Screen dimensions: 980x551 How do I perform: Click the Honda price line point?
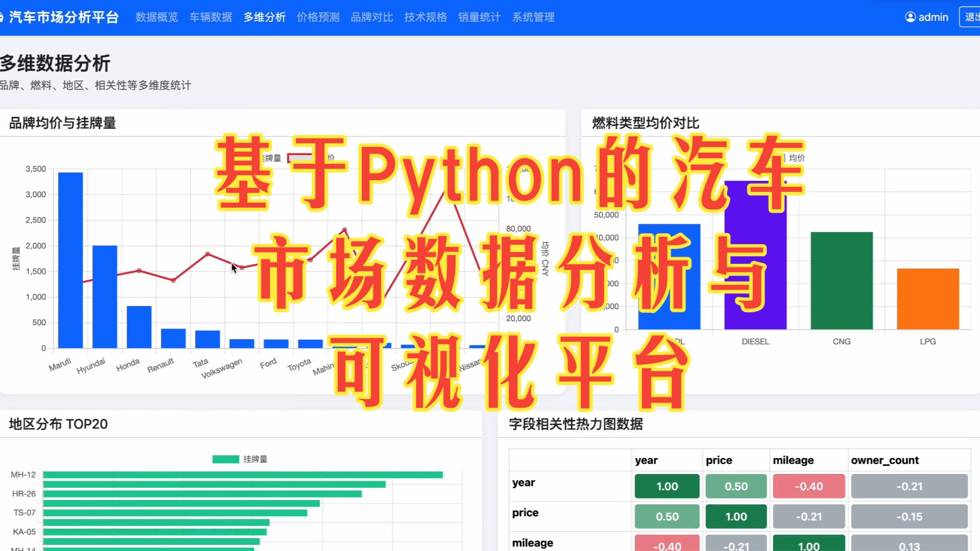coord(139,270)
